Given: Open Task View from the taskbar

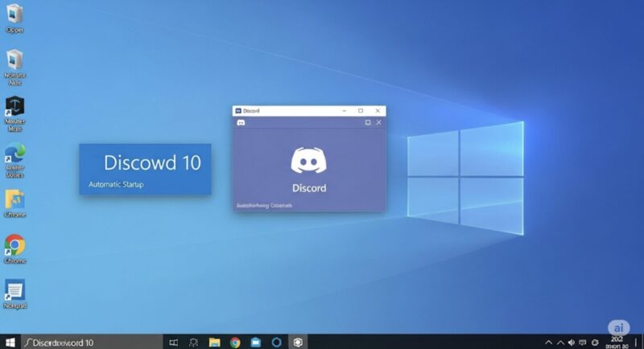Looking at the screenshot, I should click(x=174, y=343).
